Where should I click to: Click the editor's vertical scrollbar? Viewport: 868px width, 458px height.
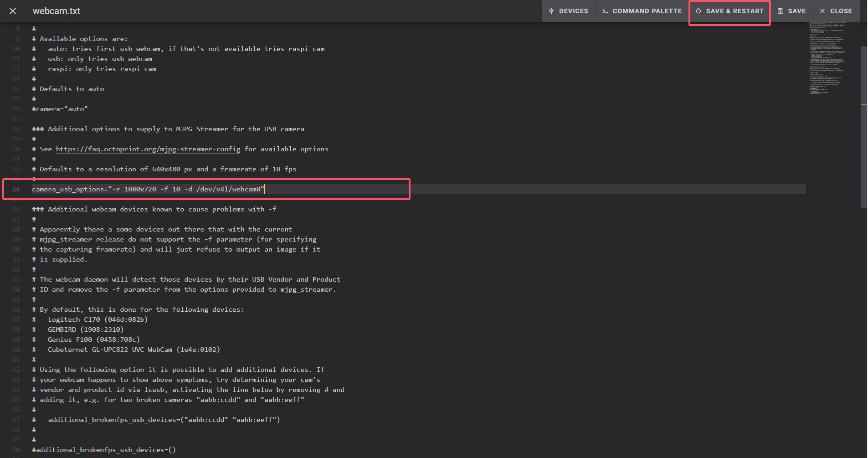[x=863, y=128]
